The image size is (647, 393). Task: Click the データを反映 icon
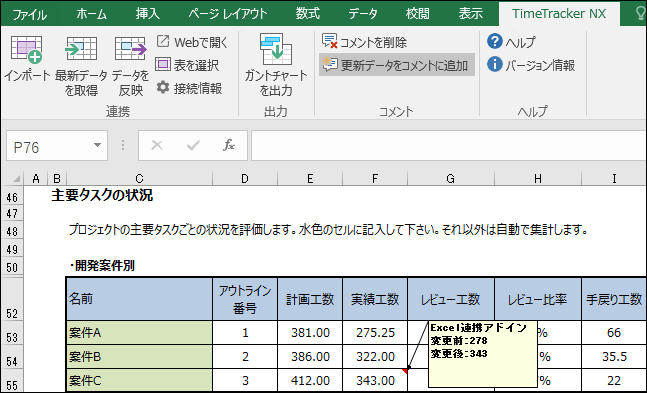pyautogui.click(x=130, y=49)
